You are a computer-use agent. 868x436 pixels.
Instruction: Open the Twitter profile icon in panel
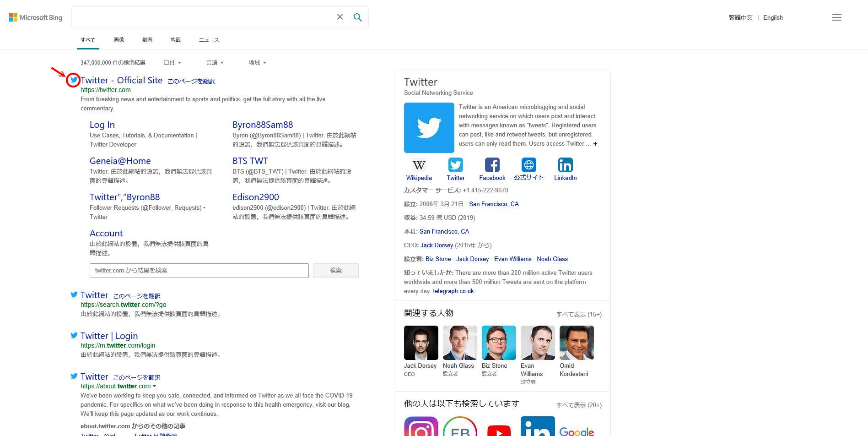(456, 165)
